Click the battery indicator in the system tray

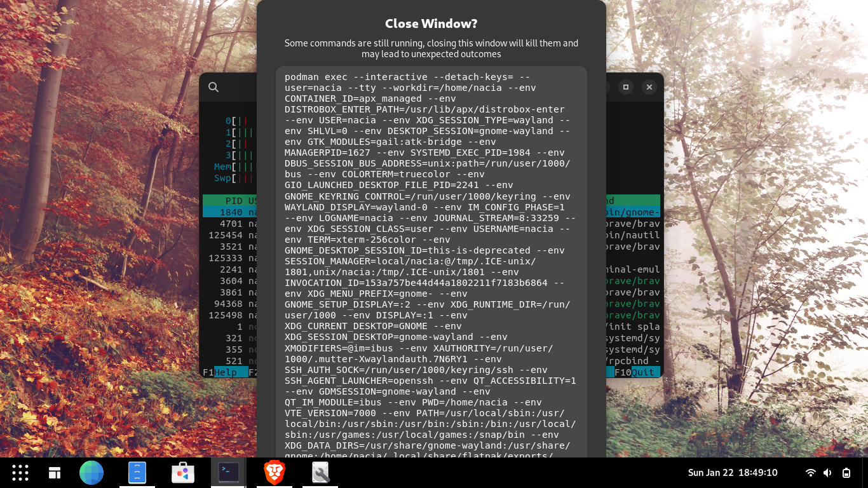[846, 473]
